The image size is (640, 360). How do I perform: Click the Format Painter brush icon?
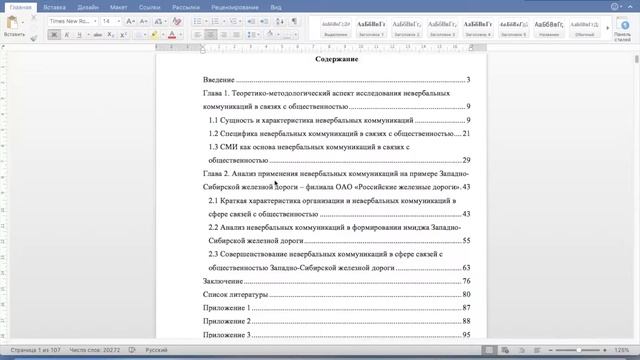[34, 38]
